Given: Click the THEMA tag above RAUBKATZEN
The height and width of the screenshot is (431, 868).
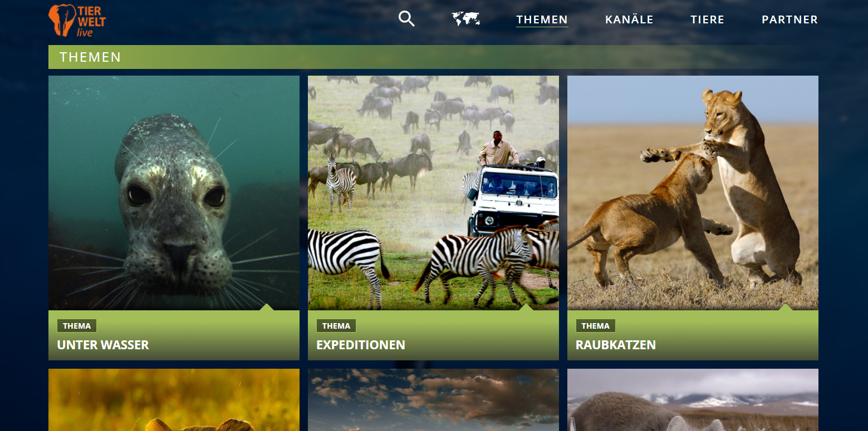Looking at the screenshot, I should pos(596,326).
